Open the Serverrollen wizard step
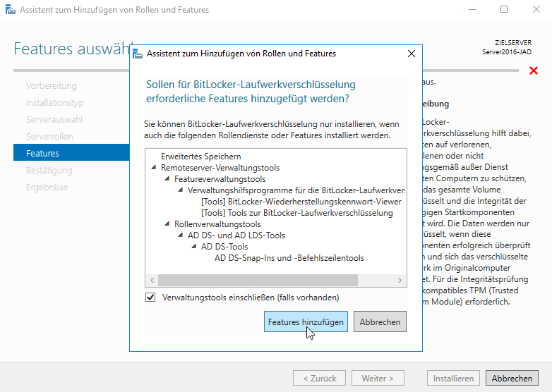Screen dimensions: 552x392 click(x=49, y=136)
